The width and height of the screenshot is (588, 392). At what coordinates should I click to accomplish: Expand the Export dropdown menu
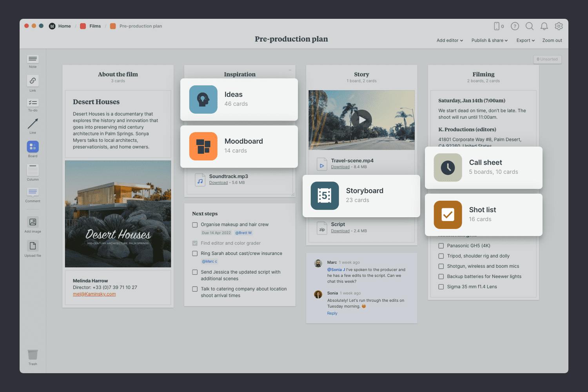pyautogui.click(x=525, y=40)
